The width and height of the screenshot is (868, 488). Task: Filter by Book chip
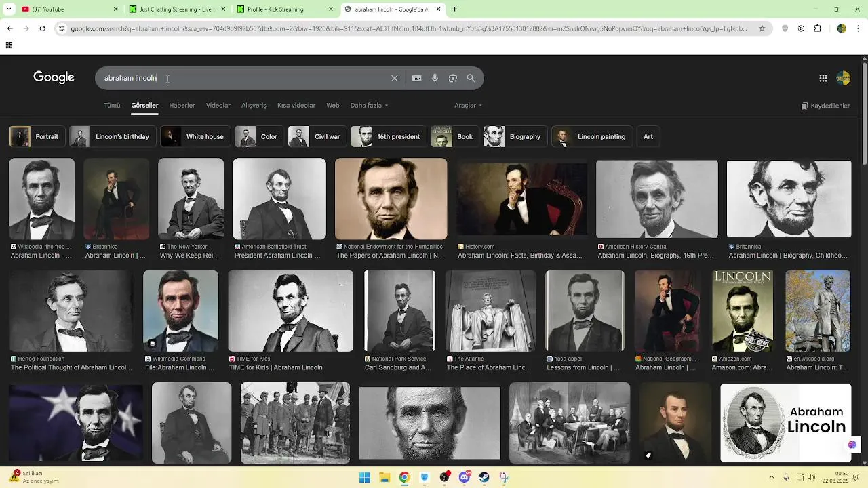tap(455, 136)
